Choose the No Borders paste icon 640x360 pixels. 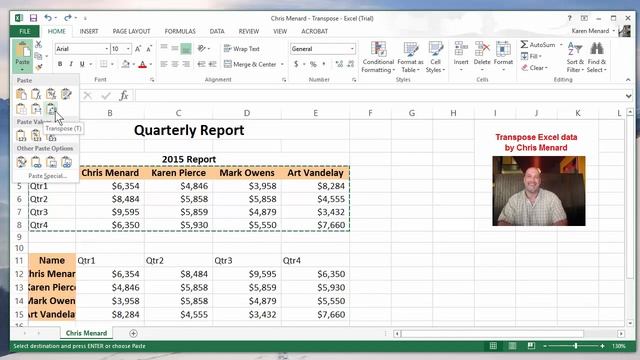pyautogui.click(x=21, y=109)
